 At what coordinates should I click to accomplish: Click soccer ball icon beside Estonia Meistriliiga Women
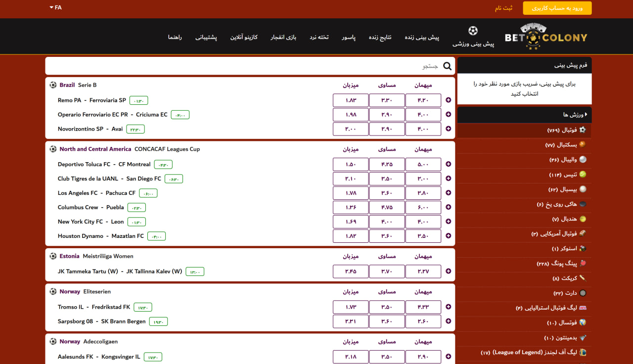click(53, 256)
